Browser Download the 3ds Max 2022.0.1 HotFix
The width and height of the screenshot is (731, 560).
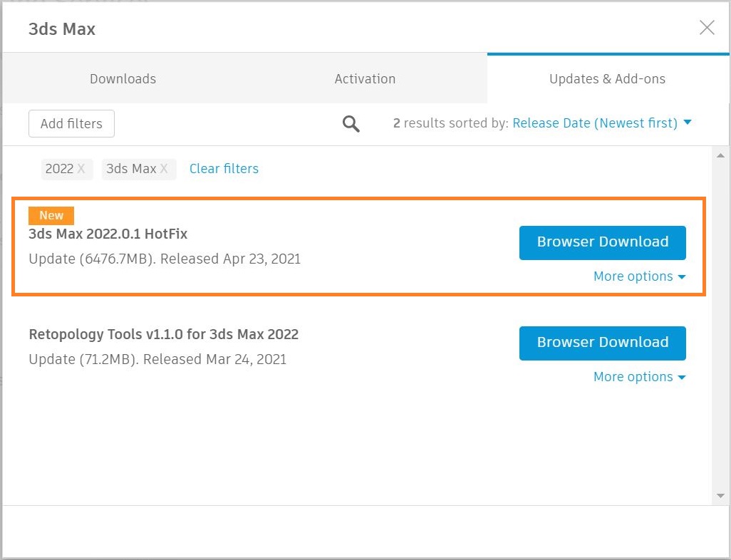click(602, 242)
